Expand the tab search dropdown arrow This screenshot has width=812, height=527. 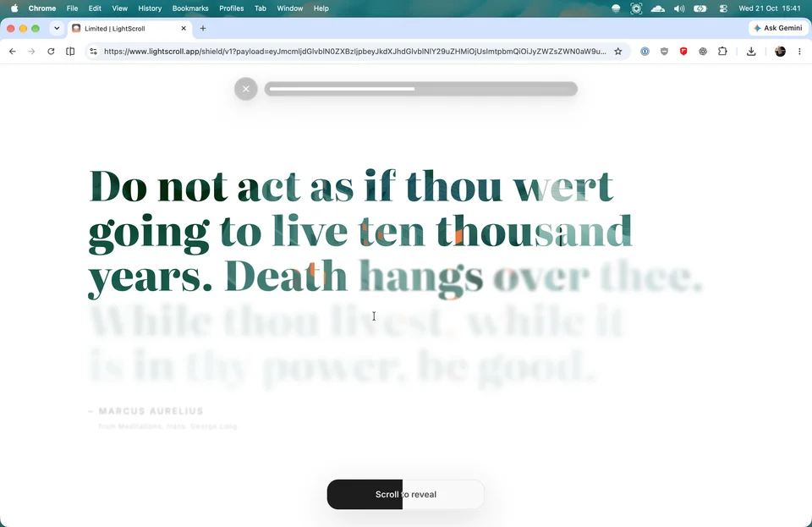coord(57,29)
